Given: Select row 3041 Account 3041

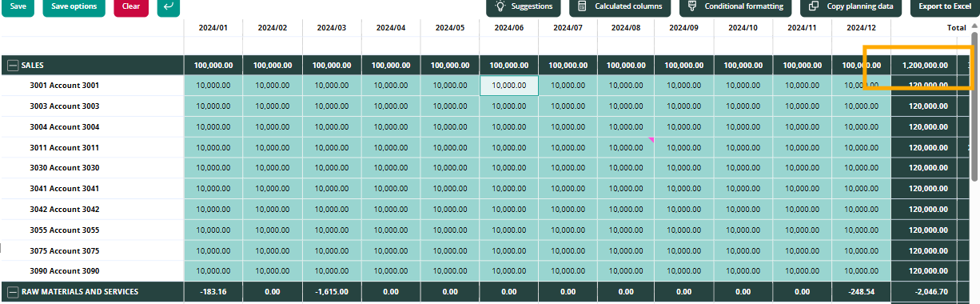Looking at the screenshot, I should (92, 189).
